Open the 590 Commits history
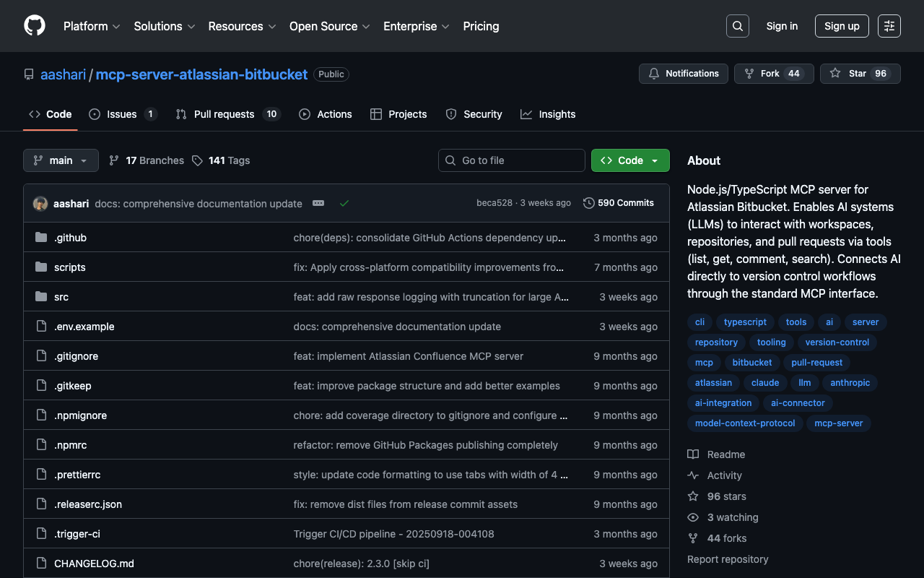Viewport: 924px width, 578px height. click(619, 203)
